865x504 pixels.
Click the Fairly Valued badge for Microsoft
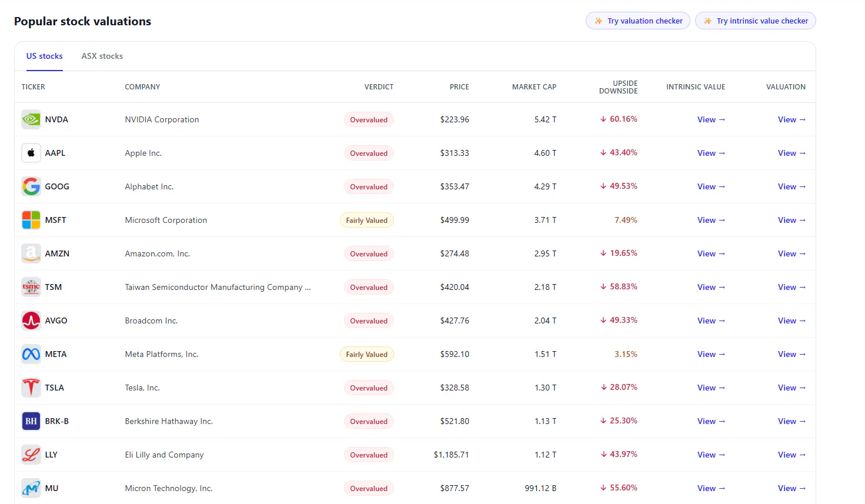point(367,220)
